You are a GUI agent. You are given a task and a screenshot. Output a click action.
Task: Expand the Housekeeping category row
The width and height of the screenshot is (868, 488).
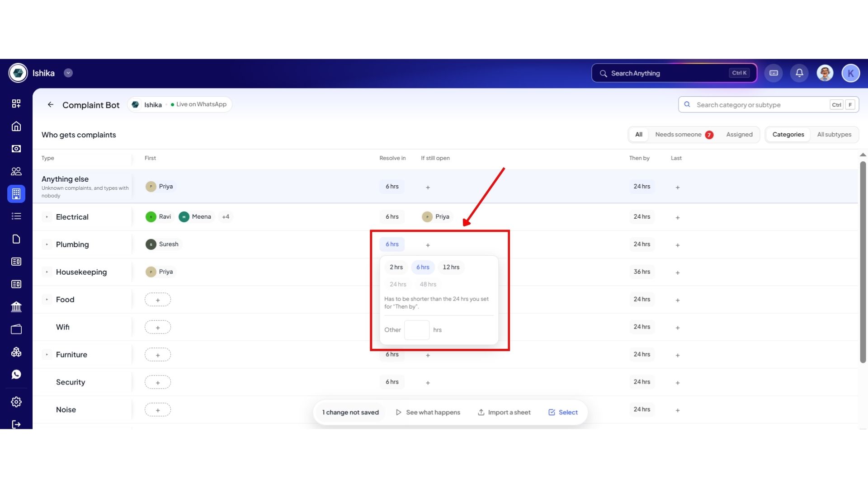(x=47, y=272)
